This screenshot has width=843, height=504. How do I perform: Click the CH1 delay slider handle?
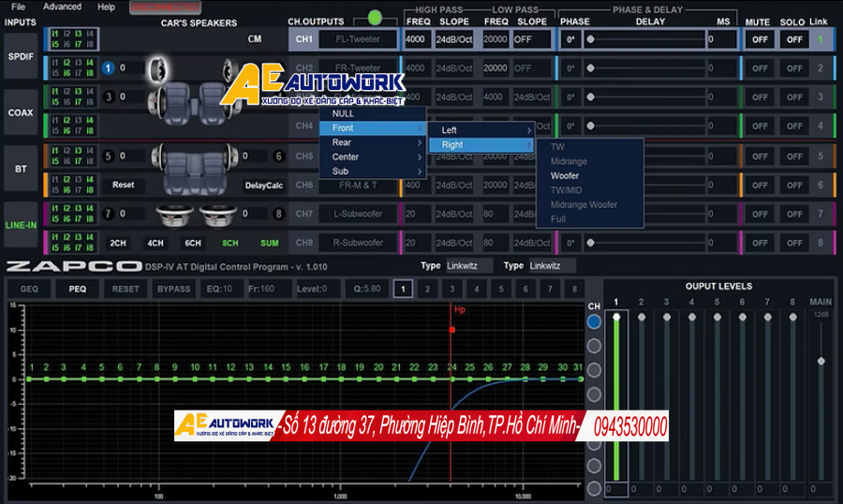click(590, 39)
